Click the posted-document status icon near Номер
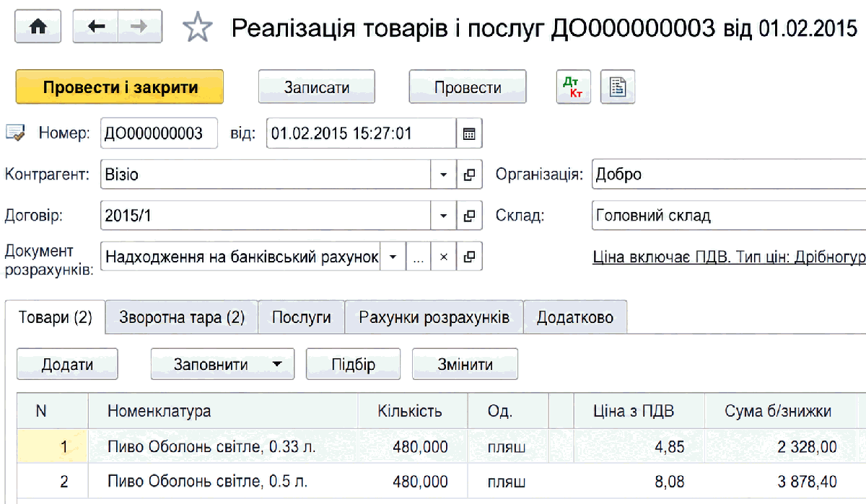The height and width of the screenshot is (504, 866). [15, 133]
